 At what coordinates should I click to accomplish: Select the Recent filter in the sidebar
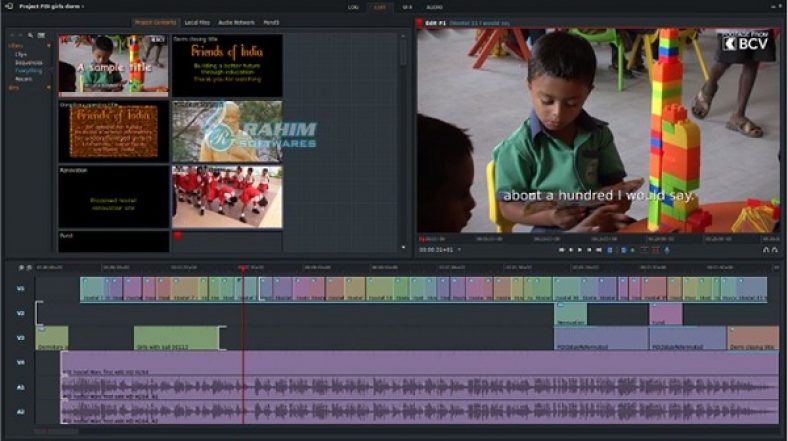click(23, 78)
